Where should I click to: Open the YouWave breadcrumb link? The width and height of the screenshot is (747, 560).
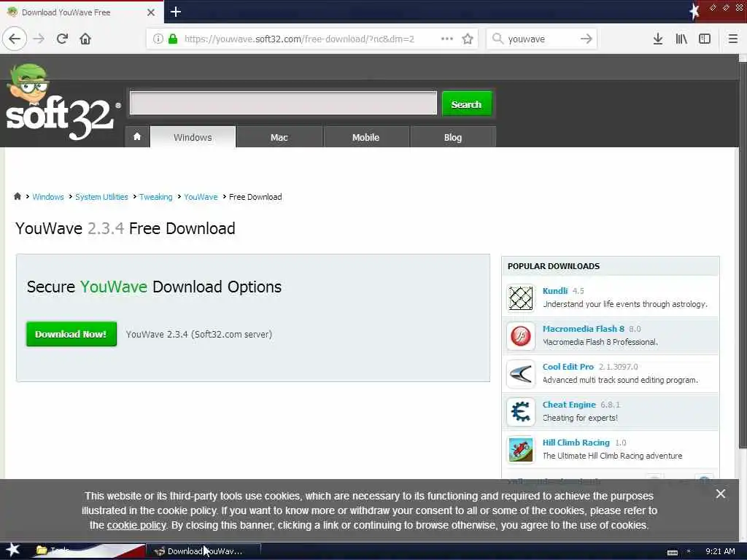coord(201,197)
